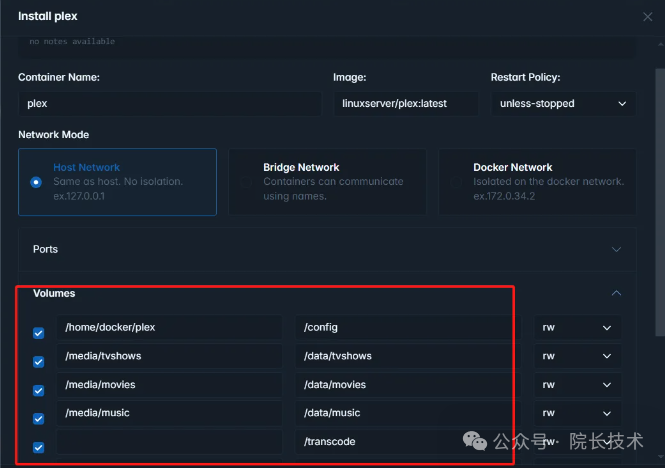Click the dialog vertical scrollbar
Image resolution: width=665 pixels, height=468 pixels.
click(660, 203)
